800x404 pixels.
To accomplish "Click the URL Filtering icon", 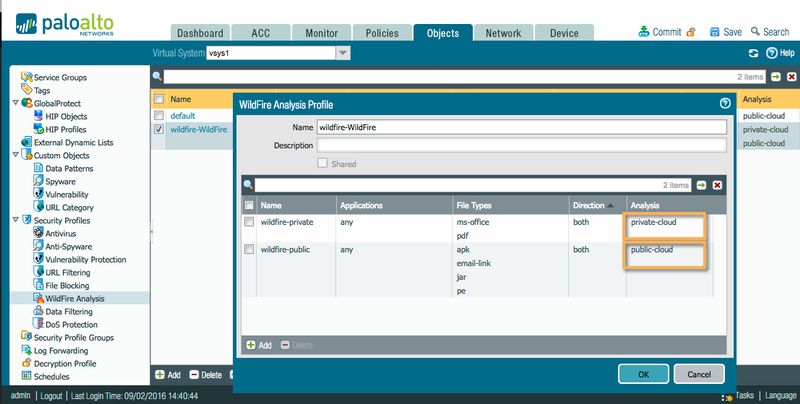I will (x=38, y=272).
